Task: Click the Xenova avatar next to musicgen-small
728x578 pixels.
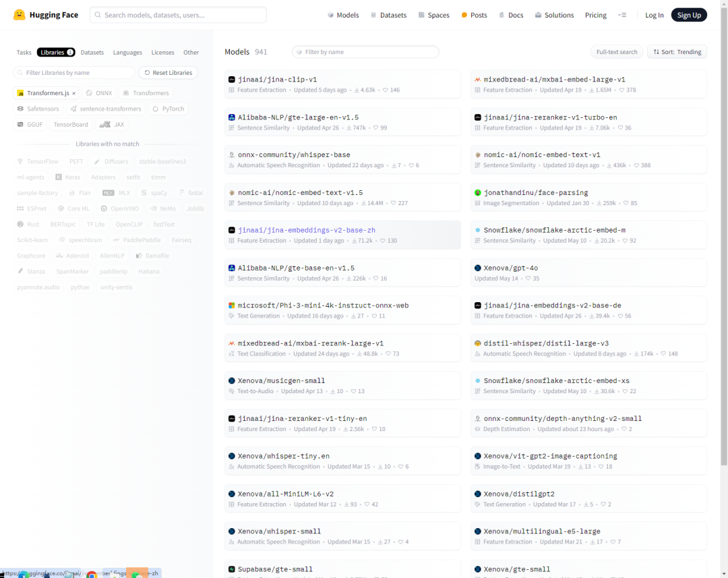Action: pyautogui.click(x=232, y=380)
